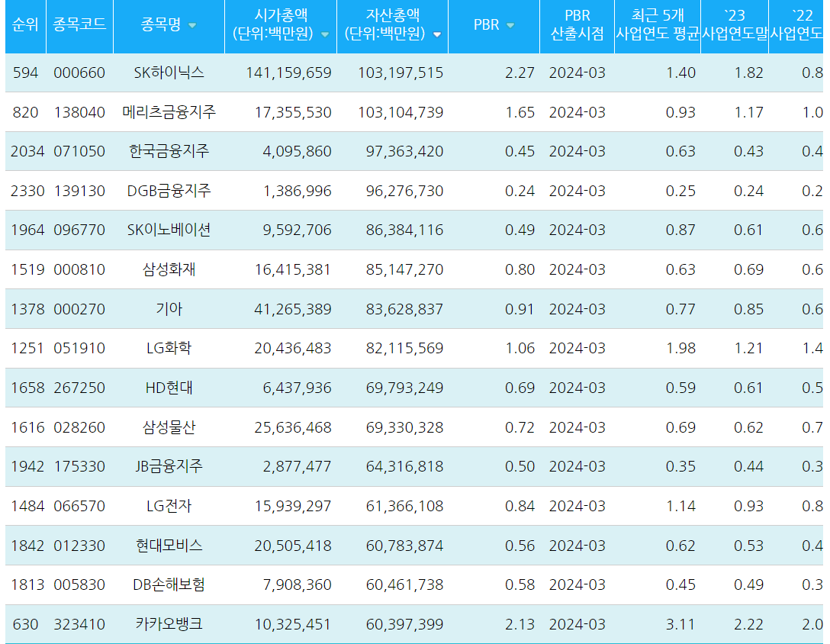
Task: Click total assets value 61,366,108
Action: [x=404, y=506]
